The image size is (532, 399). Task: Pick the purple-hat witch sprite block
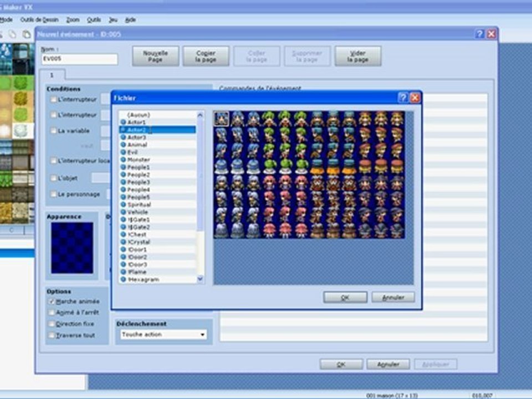tap(381, 207)
